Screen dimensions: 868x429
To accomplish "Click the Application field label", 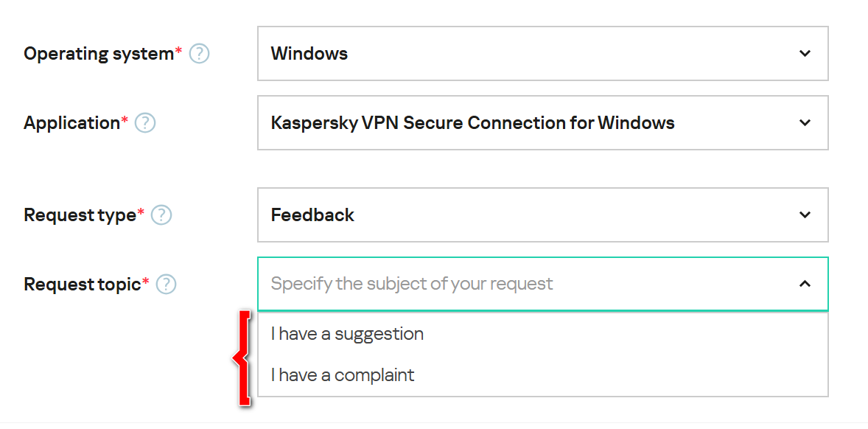I will tap(71, 123).
